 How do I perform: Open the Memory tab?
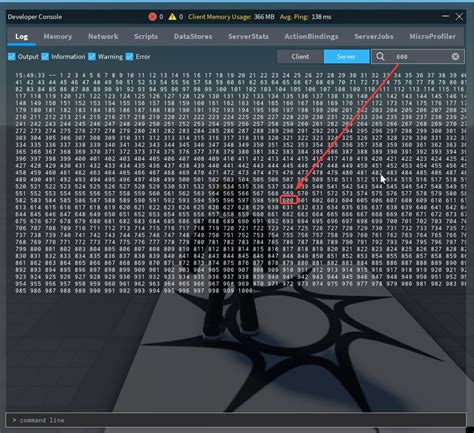pos(58,37)
